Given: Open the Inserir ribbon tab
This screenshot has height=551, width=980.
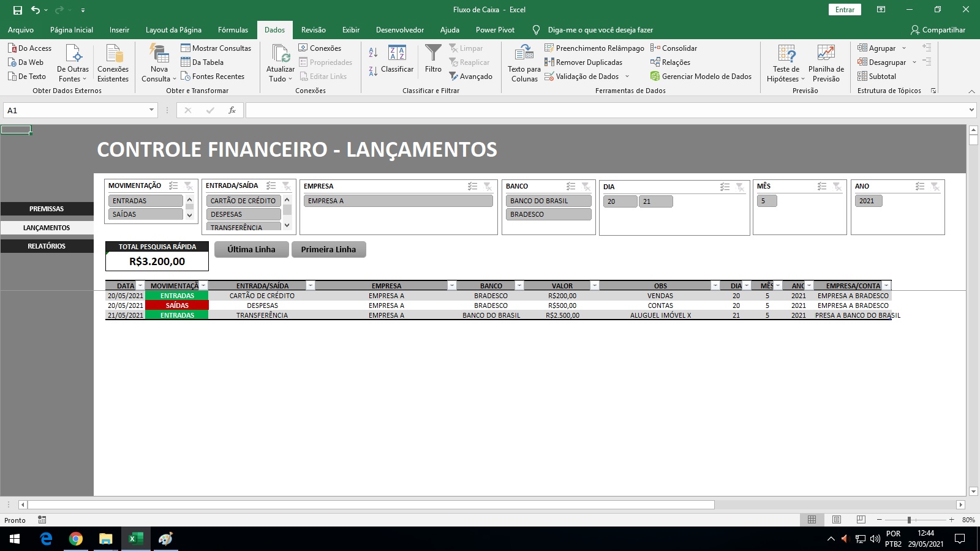Looking at the screenshot, I should pos(119,29).
